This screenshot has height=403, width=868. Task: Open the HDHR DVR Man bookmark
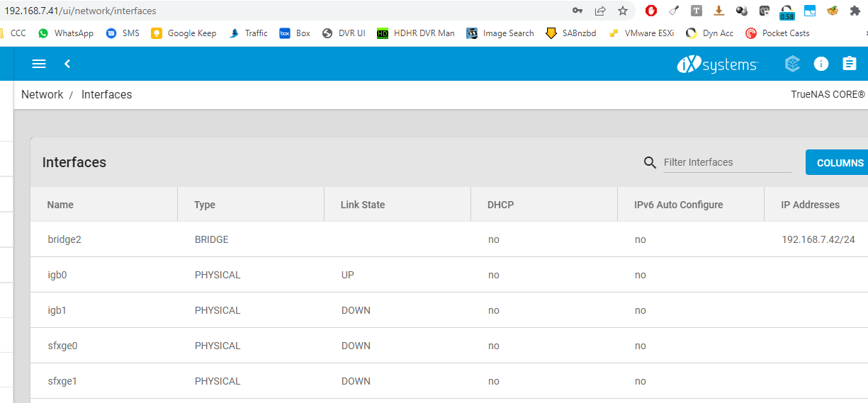click(415, 33)
